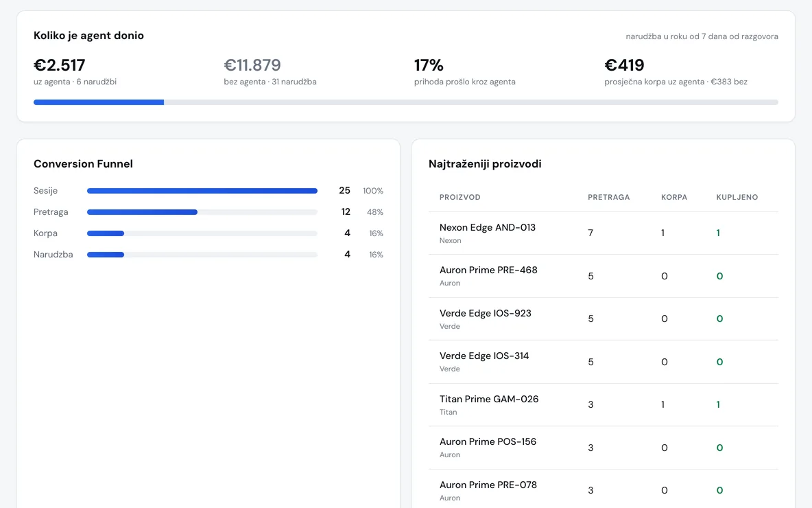Click the 'Najtraženiji proizvodi' heading
The image size is (812, 508).
click(x=485, y=164)
